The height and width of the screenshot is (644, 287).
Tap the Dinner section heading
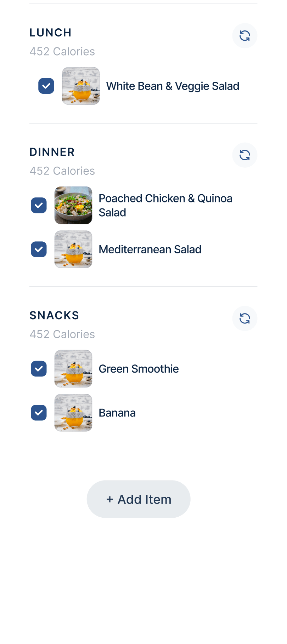click(52, 152)
